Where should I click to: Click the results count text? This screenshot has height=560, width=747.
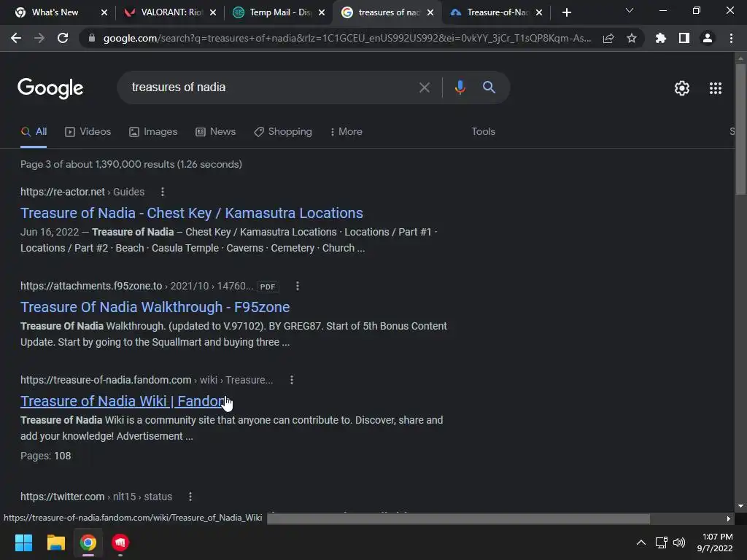tap(131, 164)
